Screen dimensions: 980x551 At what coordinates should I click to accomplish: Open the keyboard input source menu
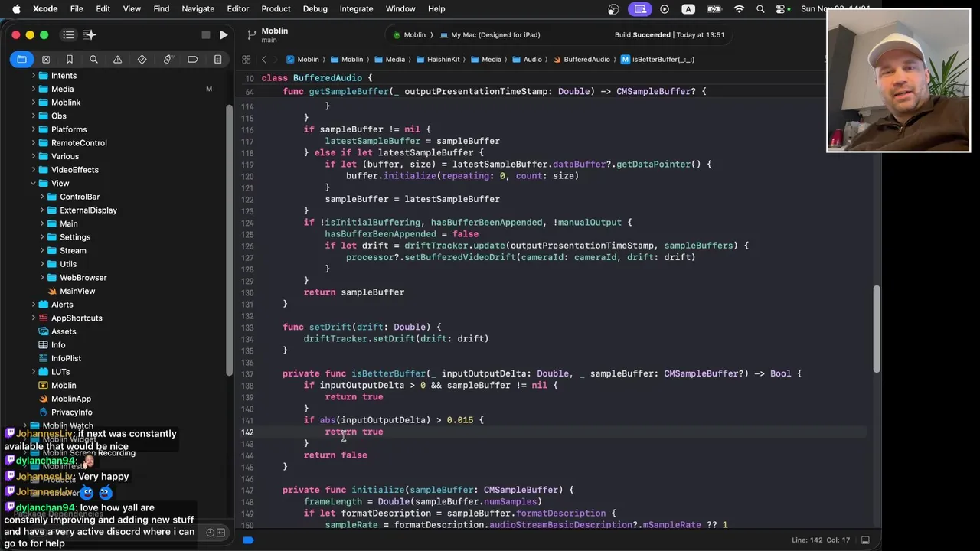[688, 8]
